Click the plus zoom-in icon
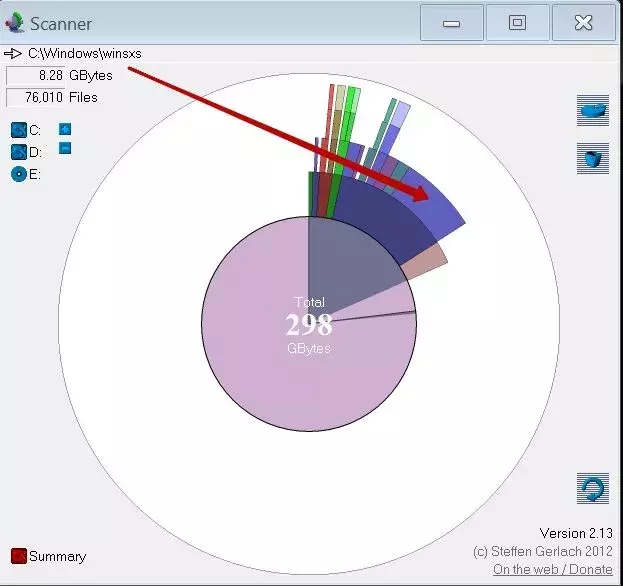 (x=65, y=129)
